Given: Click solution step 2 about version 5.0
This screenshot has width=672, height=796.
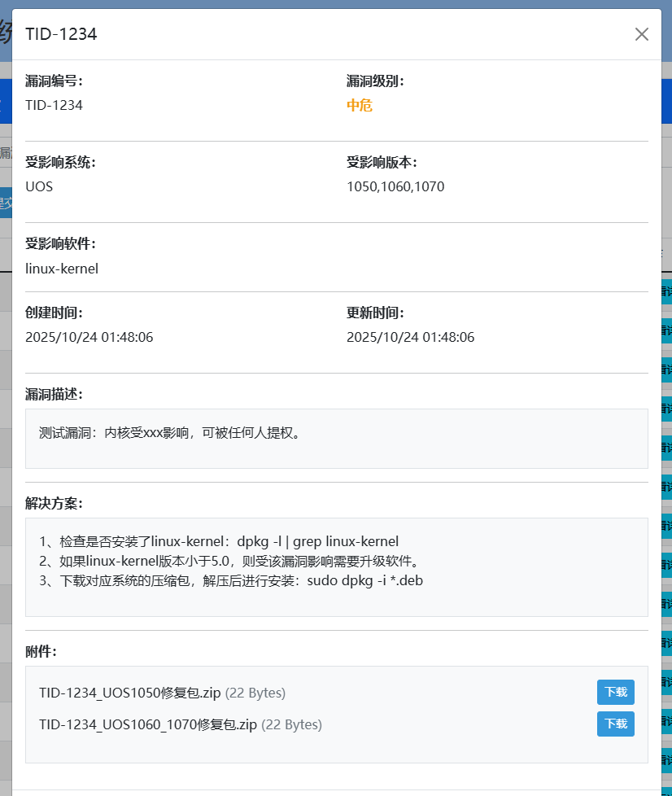Looking at the screenshot, I should point(228,562).
